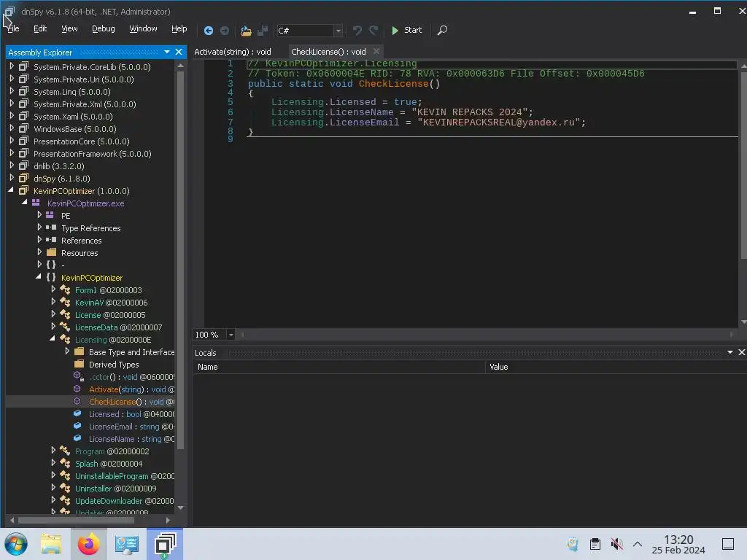Screen dimensions: 747x560
Task: Click the KevinPCOptimizer namespace braces icon
Action: pos(51,277)
